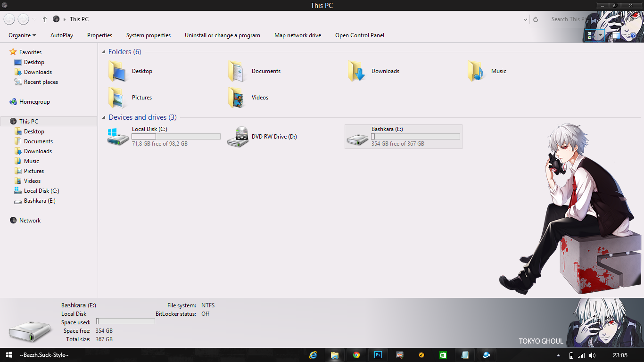Viewport: 644px width, 362px height.
Task: Click the breadcrumb arrow before This PC
Action: pyautogui.click(x=65, y=19)
